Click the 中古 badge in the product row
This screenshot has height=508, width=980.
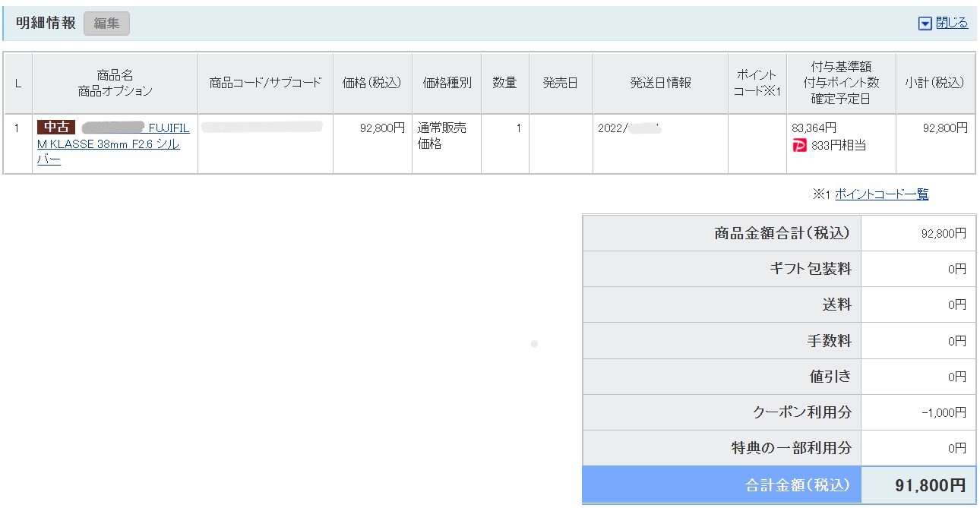56,128
